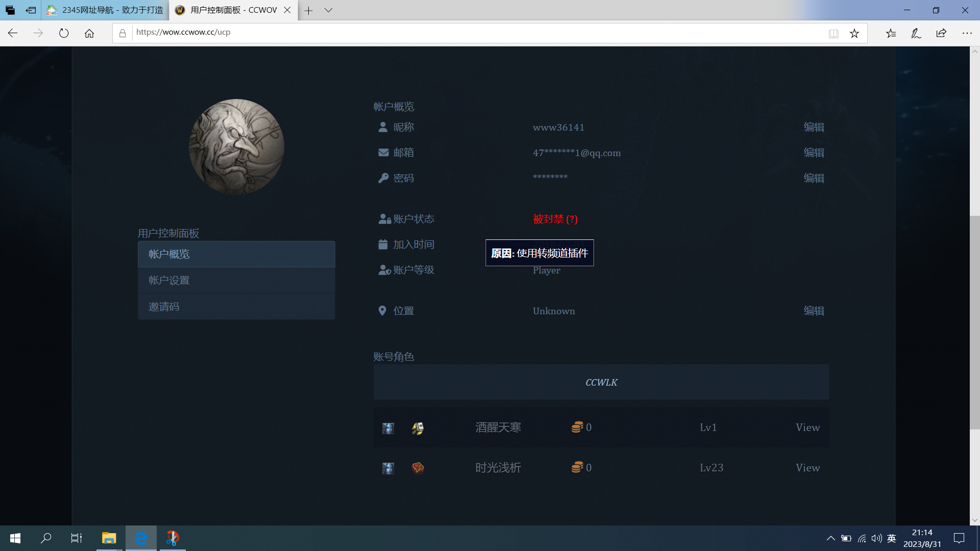Open the Windows Start menu
Image resolution: width=980 pixels, height=551 pixels.
coord(15,538)
